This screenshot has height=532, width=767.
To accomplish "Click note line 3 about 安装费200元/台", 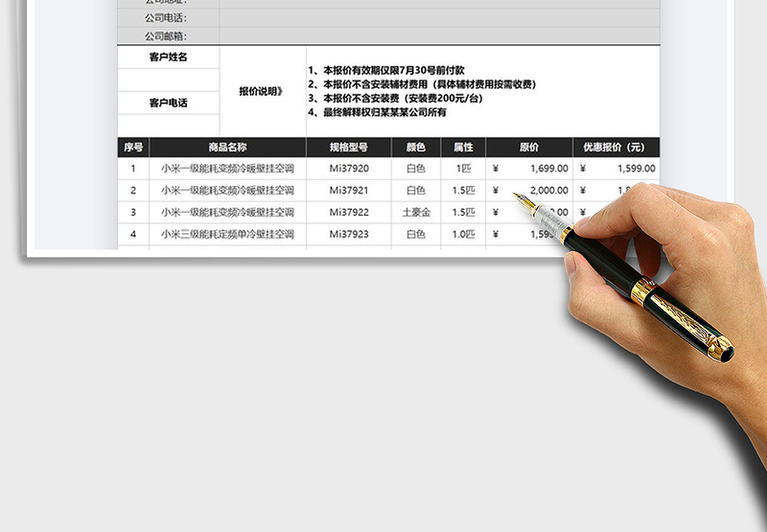I will [x=396, y=99].
